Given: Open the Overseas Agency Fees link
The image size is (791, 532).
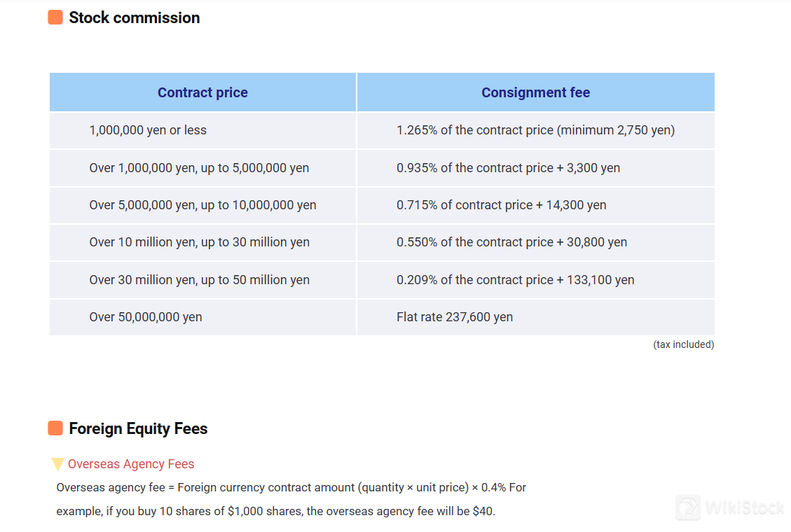Looking at the screenshot, I should (x=130, y=464).
